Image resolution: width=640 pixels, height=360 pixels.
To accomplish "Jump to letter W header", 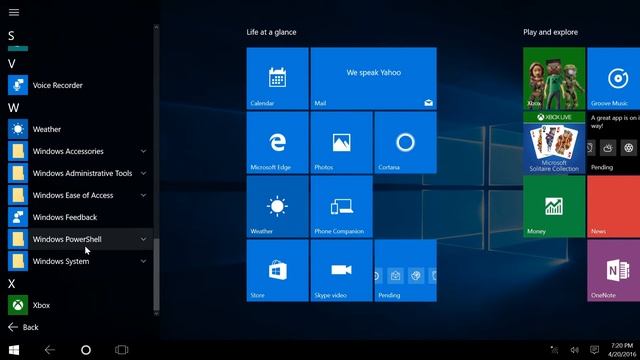I will (13, 108).
